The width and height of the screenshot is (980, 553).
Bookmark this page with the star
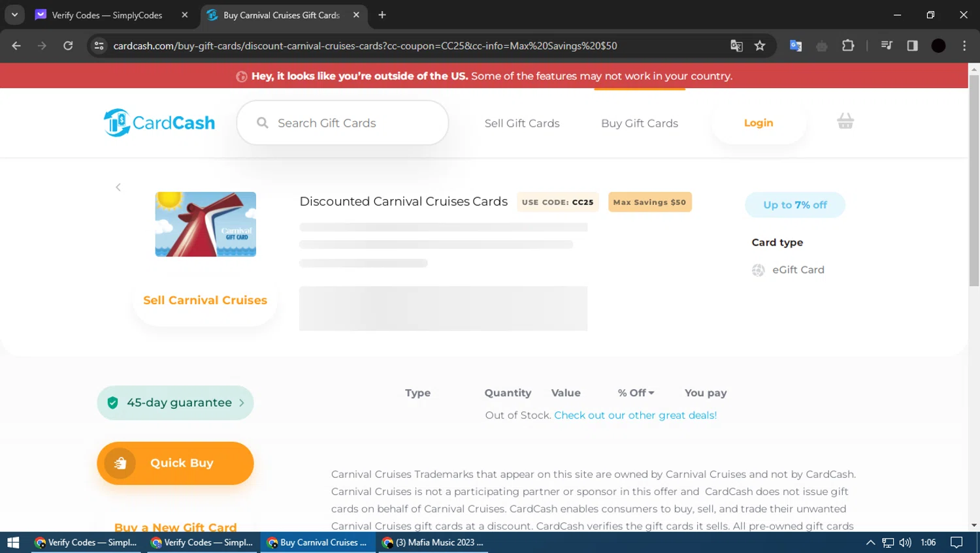760,46
